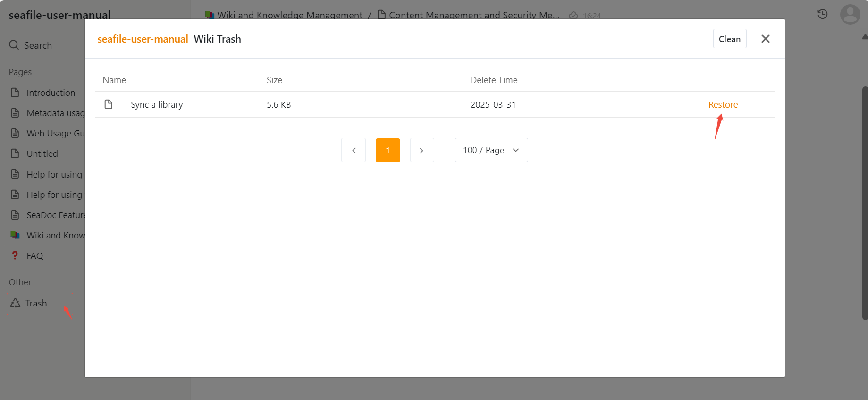Select page 1 in pagination
The image size is (868, 400).
tap(388, 150)
